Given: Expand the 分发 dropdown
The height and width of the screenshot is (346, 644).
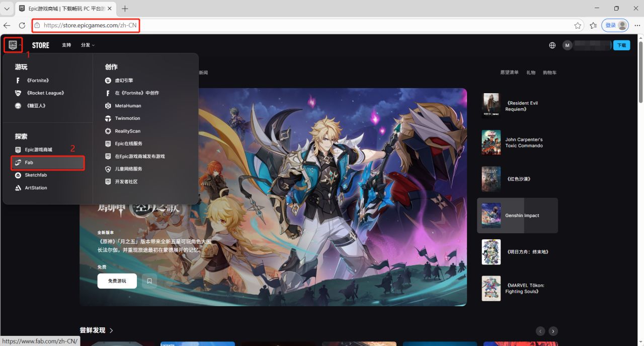Looking at the screenshot, I should click(88, 45).
